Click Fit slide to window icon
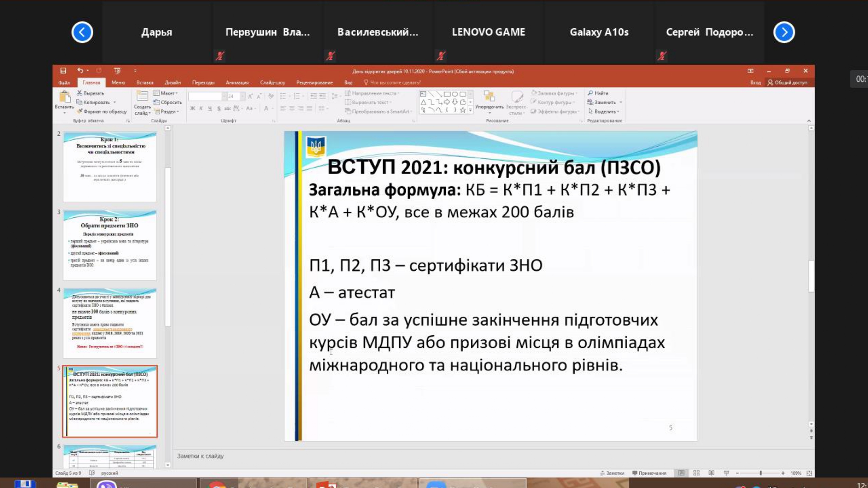This screenshot has width=868, height=488. tap(809, 473)
